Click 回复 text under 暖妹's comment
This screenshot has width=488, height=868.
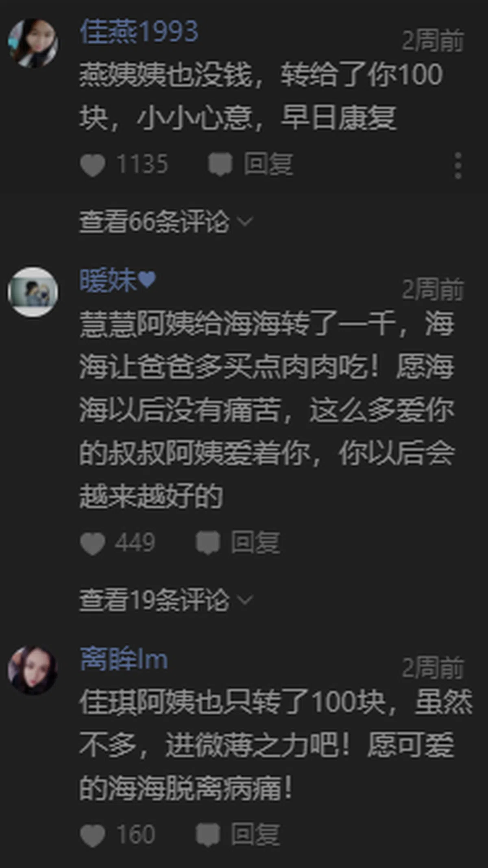[x=256, y=543]
